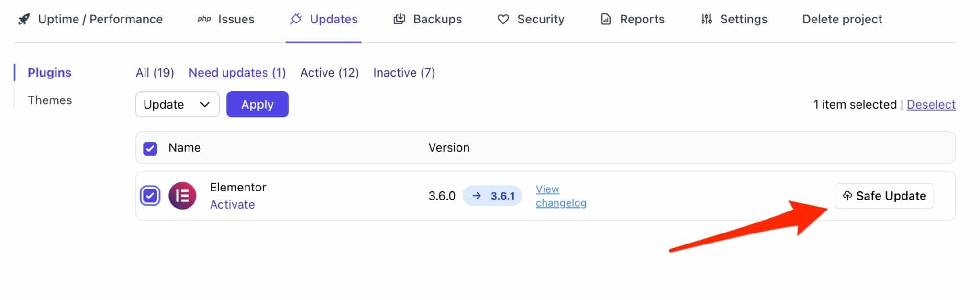The height and width of the screenshot is (300, 980).
Task: Click the plug icon on Updates tab
Action: [x=296, y=19]
